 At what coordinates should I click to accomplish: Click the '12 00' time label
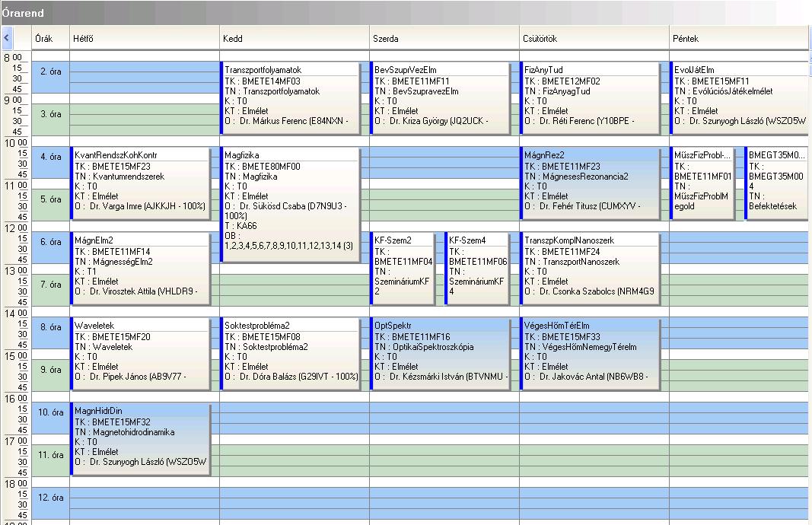click(15, 228)
